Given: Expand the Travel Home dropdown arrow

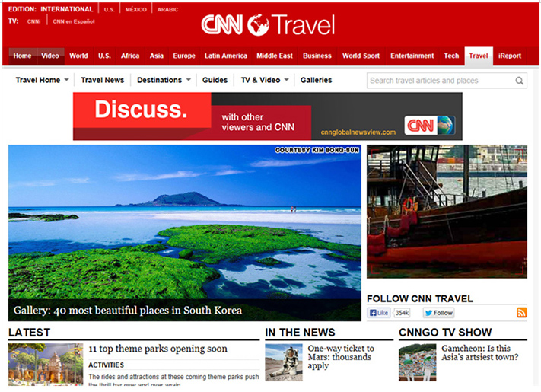Looking at the screenshot, I should pyautogui.click(x=66, y=80).
